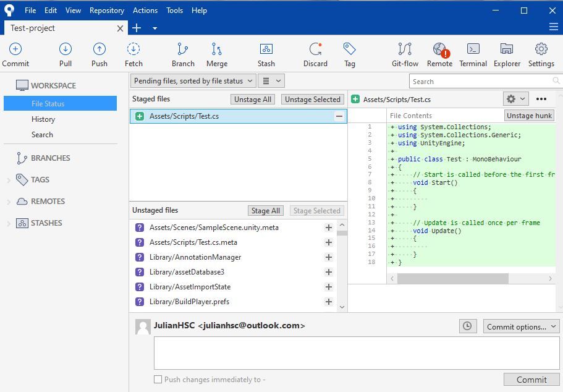This screenshot has width=563, height=392.
Task: Stage Library/BuildPlayer.prefs with plus icon
Action: click(329, 302)
